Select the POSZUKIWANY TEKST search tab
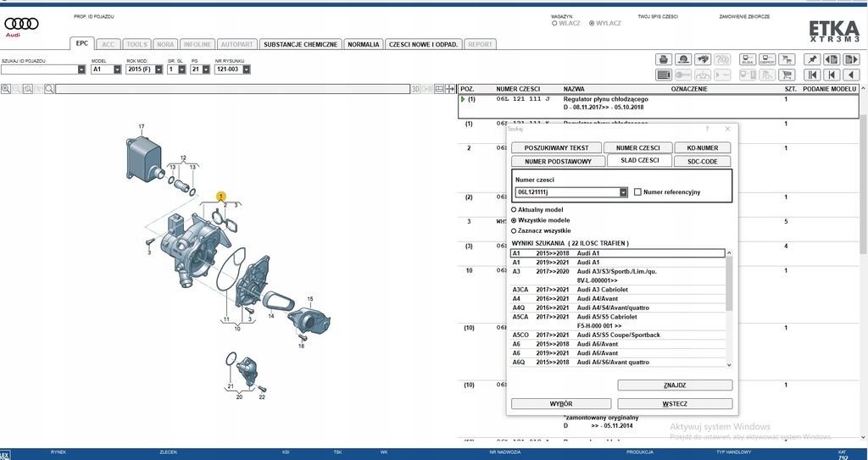Image resolution: width=868 pixels, height=460 pixels. 556,147
